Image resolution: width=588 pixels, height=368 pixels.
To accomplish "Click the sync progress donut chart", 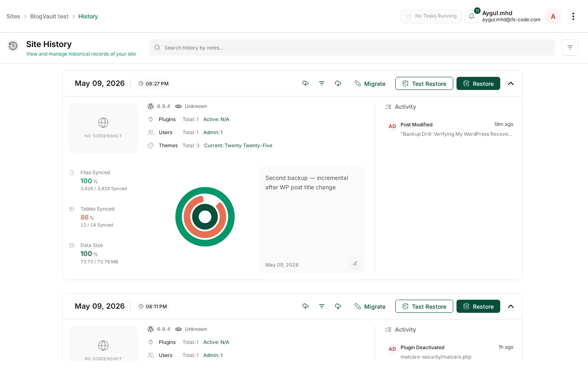I will [205, 217].
